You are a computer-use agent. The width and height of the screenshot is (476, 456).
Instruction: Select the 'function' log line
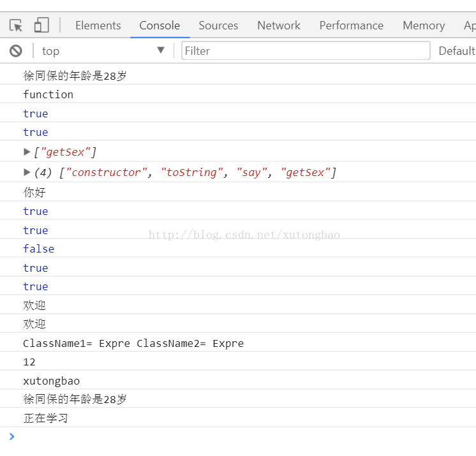[x=238, y=94]
